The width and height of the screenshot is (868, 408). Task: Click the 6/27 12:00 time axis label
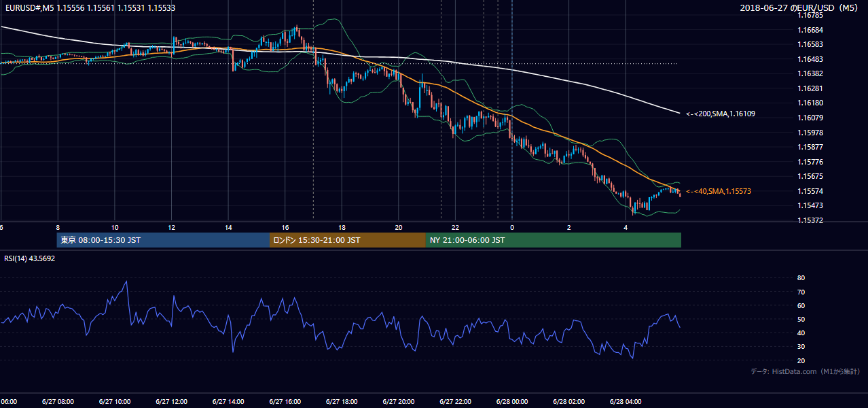click(171, 401)
